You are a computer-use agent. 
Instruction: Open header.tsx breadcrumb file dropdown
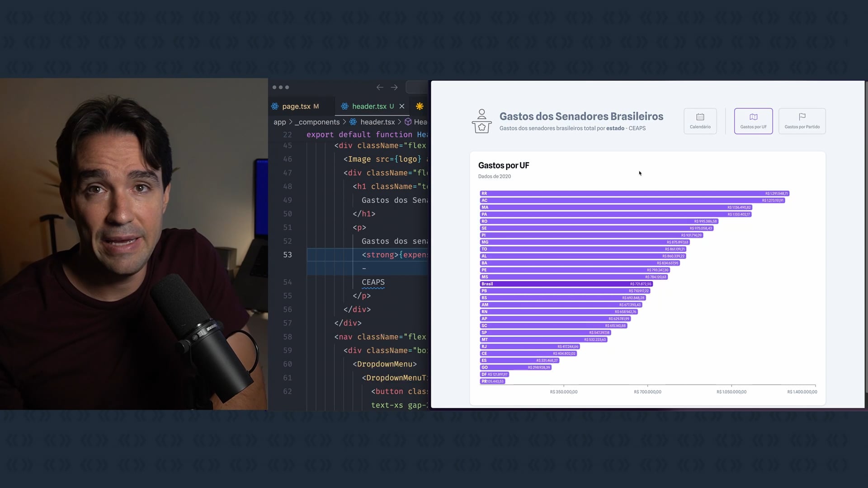[x=377, y=122]
